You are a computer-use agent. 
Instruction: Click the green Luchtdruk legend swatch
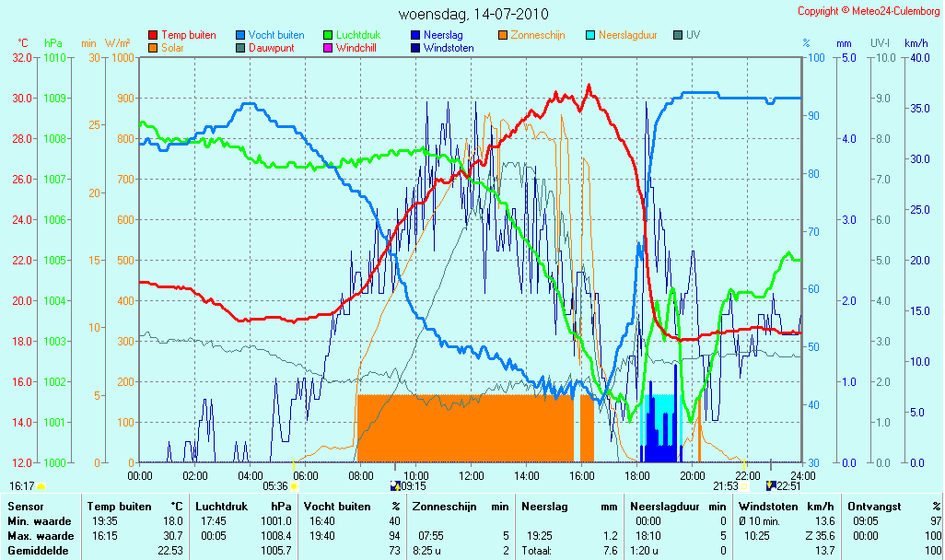pos(329,36)
